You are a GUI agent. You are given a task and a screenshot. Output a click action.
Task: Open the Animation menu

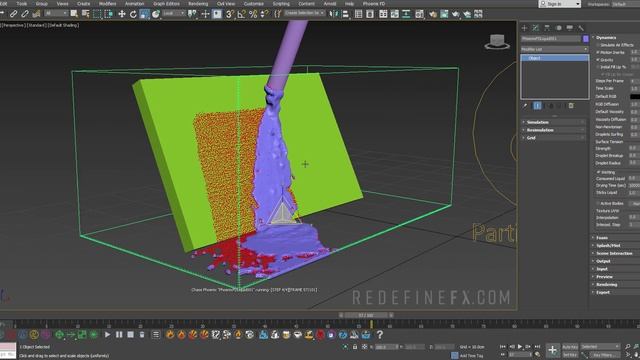pos(134,4)
